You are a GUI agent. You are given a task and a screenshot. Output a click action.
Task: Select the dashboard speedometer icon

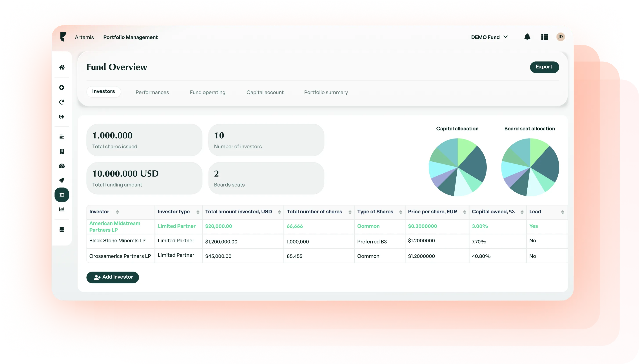click(62, 166)
